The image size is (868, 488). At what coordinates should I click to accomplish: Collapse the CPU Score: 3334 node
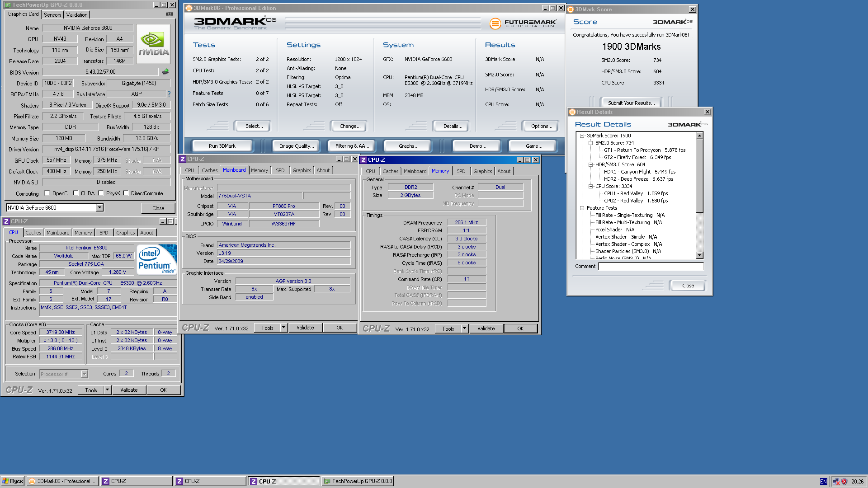(x=590, y=186)
